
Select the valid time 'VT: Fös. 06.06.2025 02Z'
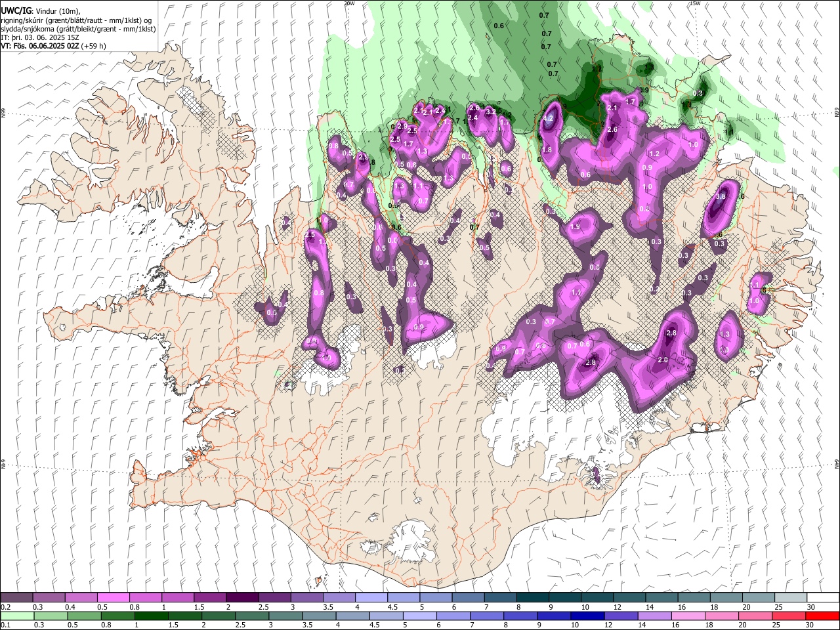(x=40, y=46)
